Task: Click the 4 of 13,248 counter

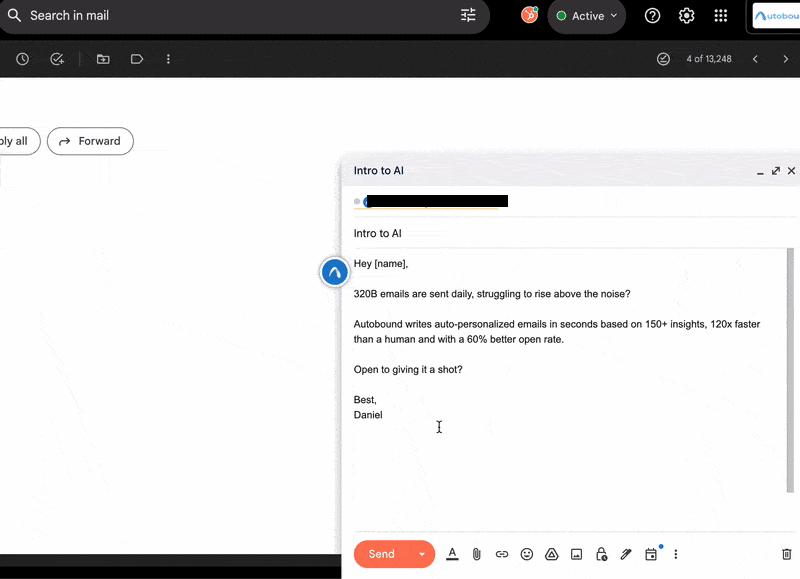Action: tap(709, 59)
